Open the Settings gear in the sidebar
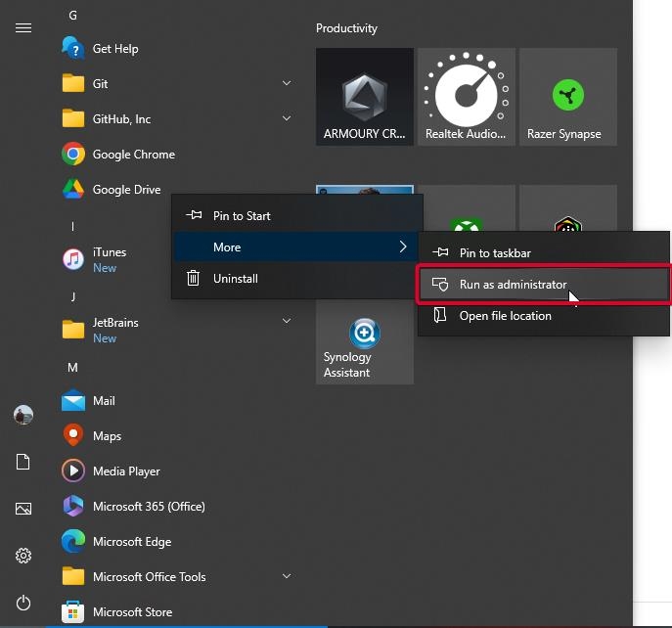Screen dimensions: 672x628 click(x=23, y=556)
